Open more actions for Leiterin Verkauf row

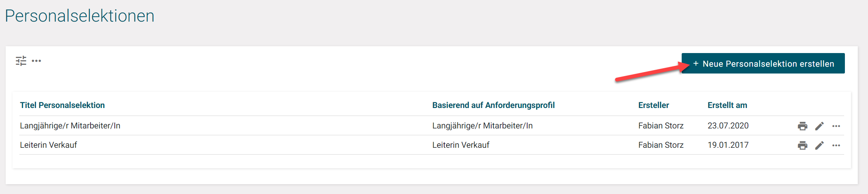[x=836, y=145]
